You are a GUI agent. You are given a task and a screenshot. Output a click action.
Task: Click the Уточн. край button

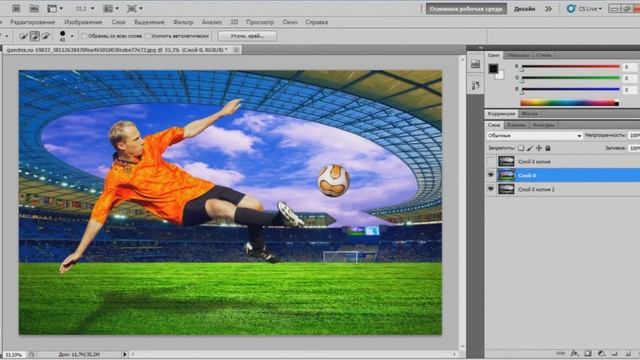click(x=247, y=36)
